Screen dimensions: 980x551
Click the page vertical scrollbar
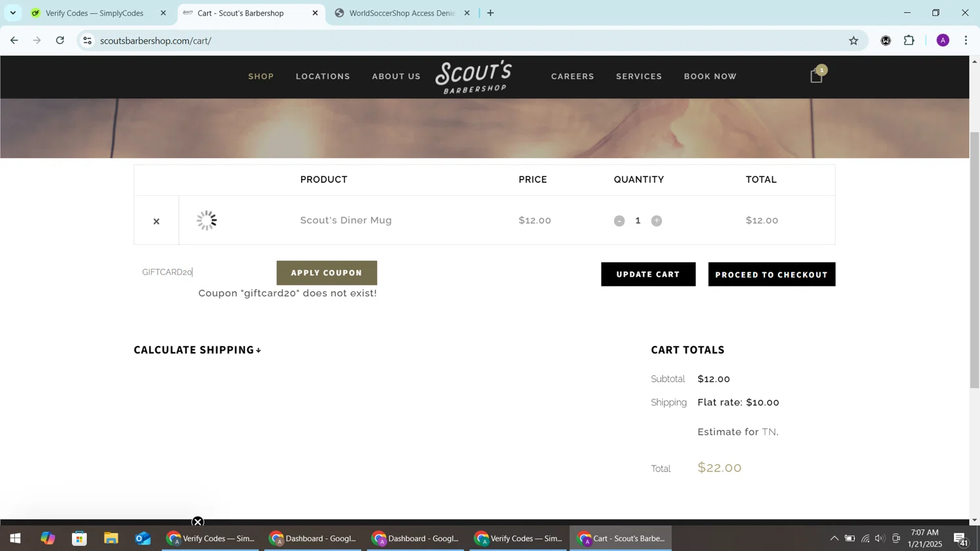click(x=975, y=261)
